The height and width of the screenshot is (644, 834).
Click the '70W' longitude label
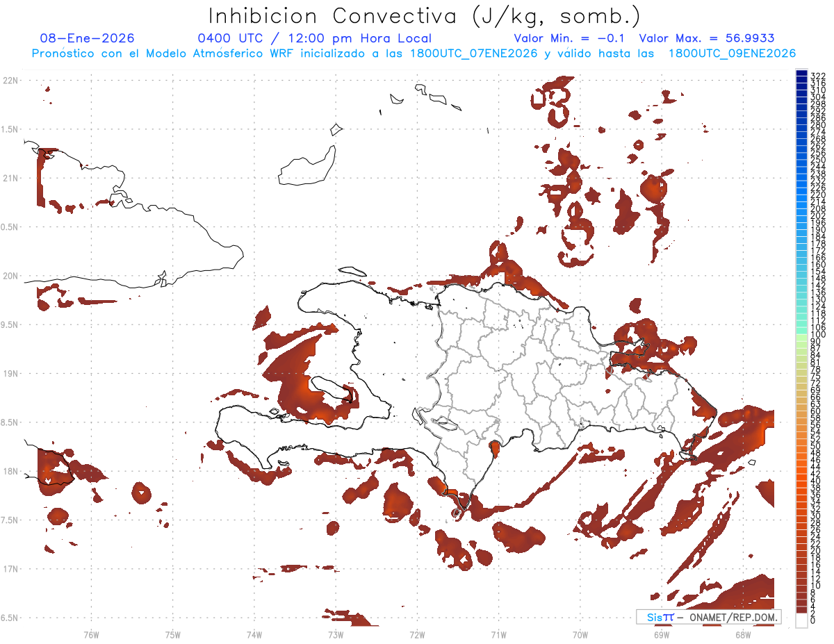pos(580,634)
